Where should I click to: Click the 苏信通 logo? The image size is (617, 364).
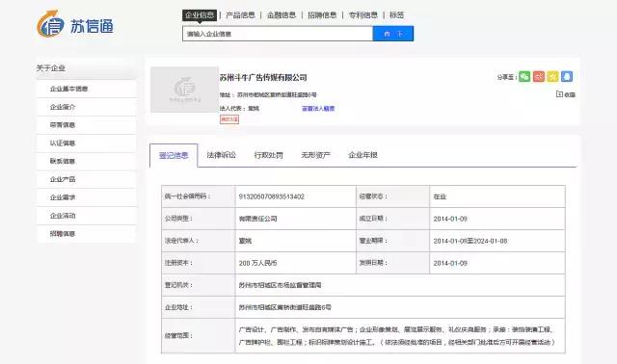(x=75, y=24)
